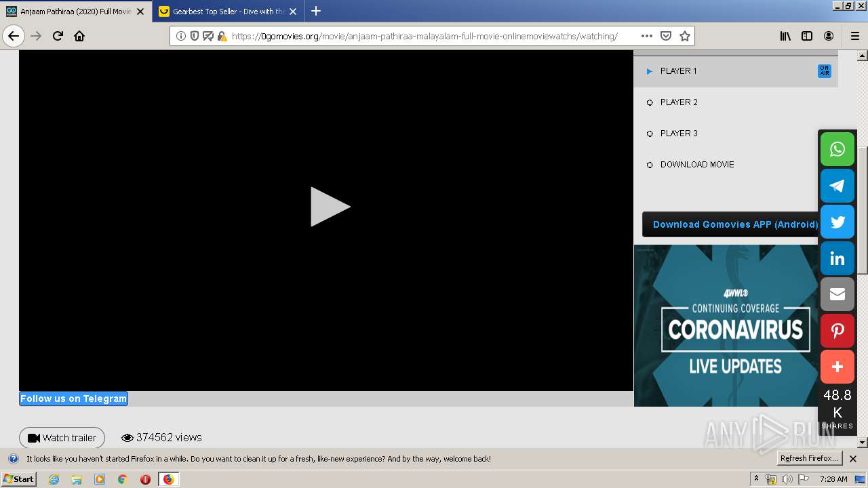Close the Anjaam Pathiraa tab
The image size is (868, 488).
pyautogui.click(x=140, y=12)
